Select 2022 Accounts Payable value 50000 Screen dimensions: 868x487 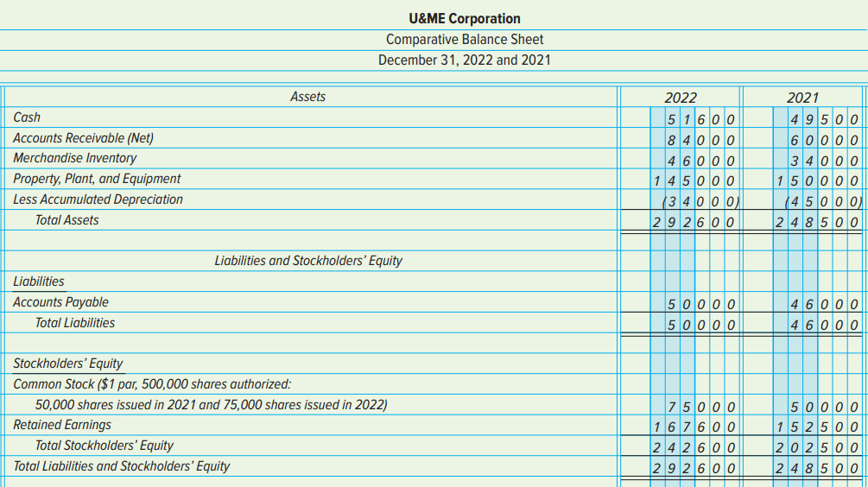(x=700, y=304)
